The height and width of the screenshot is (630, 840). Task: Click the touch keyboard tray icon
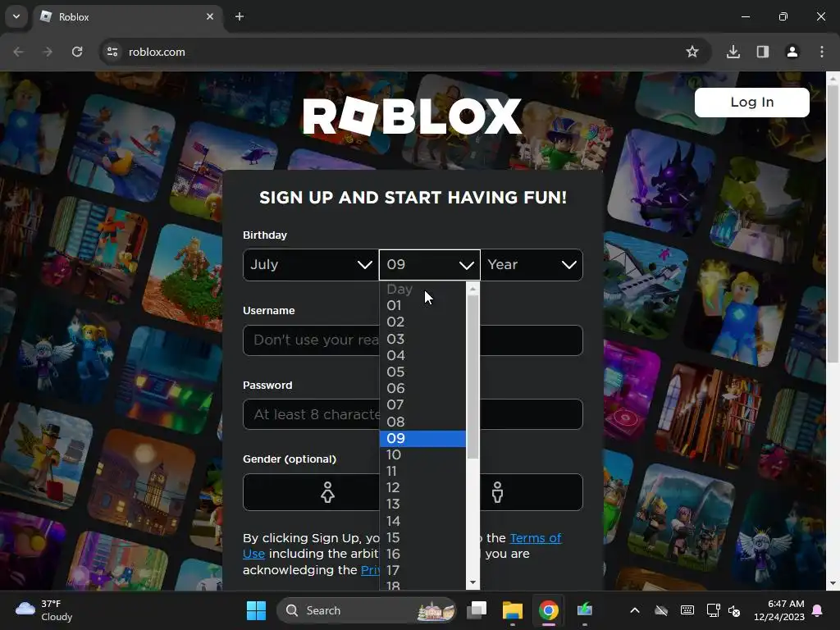[687, 610]
